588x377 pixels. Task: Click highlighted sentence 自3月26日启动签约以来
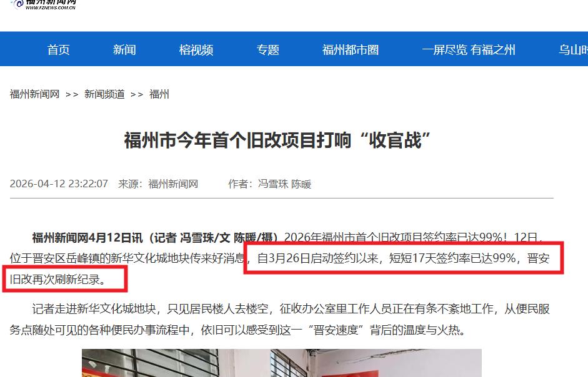click(x=317, y=258)
